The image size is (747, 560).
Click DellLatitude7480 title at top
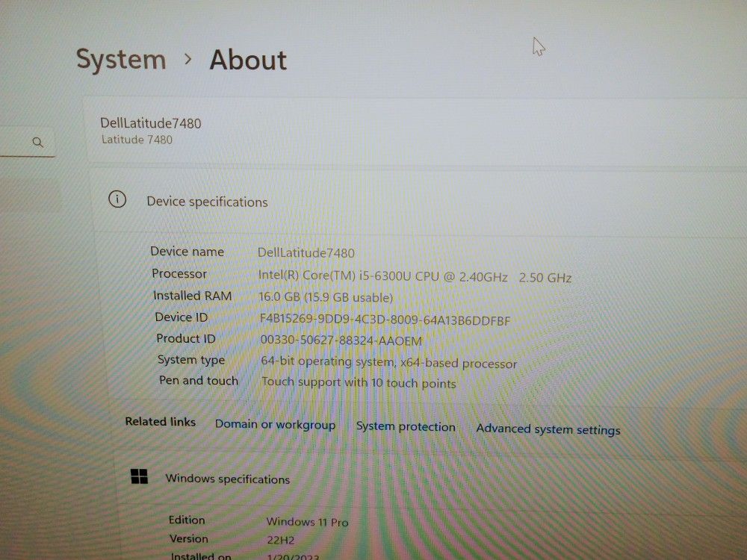[x=151, y=123]
